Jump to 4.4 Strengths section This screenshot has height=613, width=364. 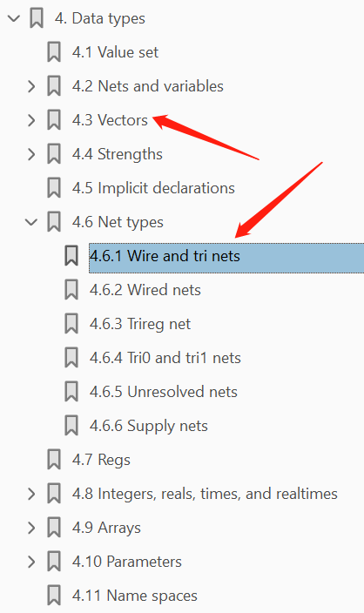(118, 154)
